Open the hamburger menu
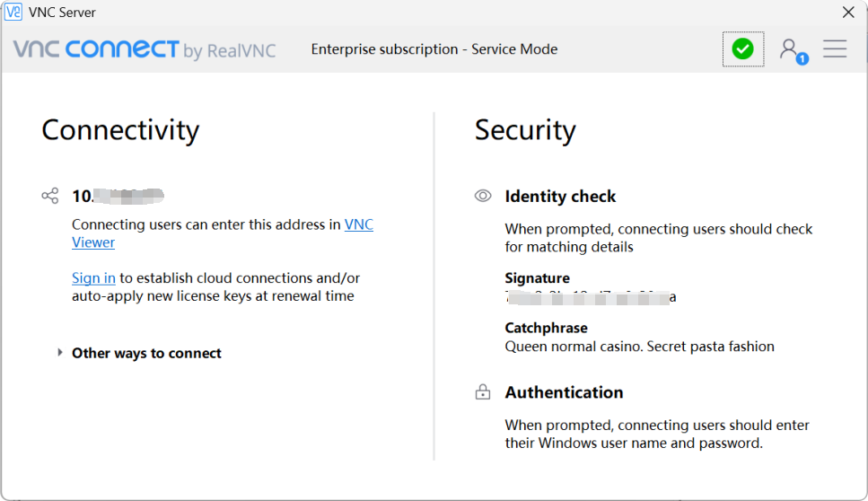This screenshot has height=501, width=868. (835, 49)
